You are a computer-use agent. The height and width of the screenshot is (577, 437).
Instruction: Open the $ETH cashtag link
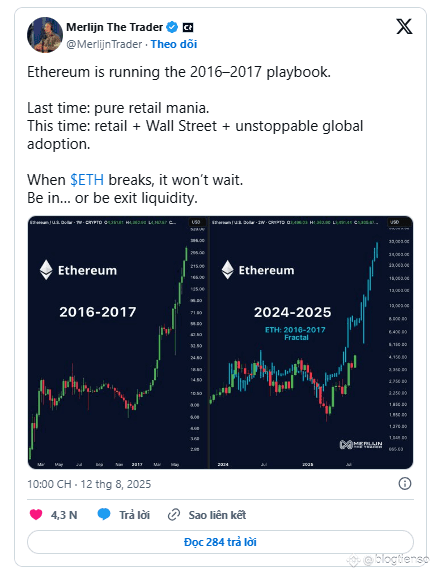click(x=87, y=180)
